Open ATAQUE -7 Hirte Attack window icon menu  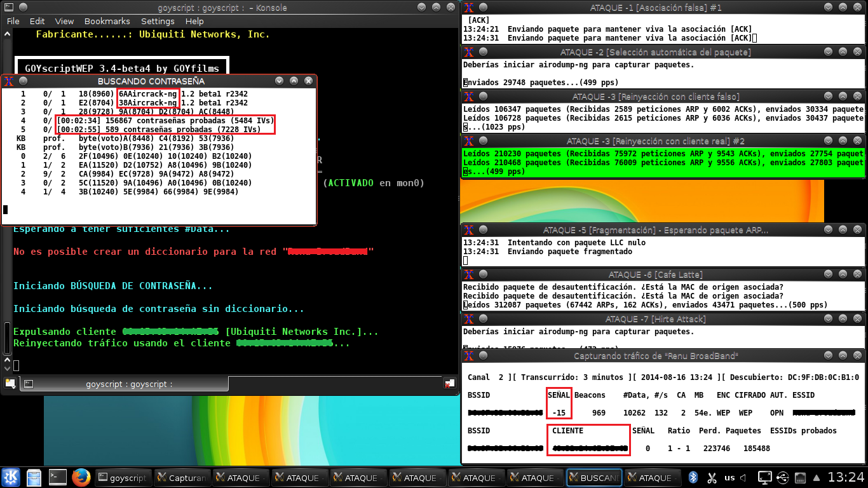click(468, 319)
